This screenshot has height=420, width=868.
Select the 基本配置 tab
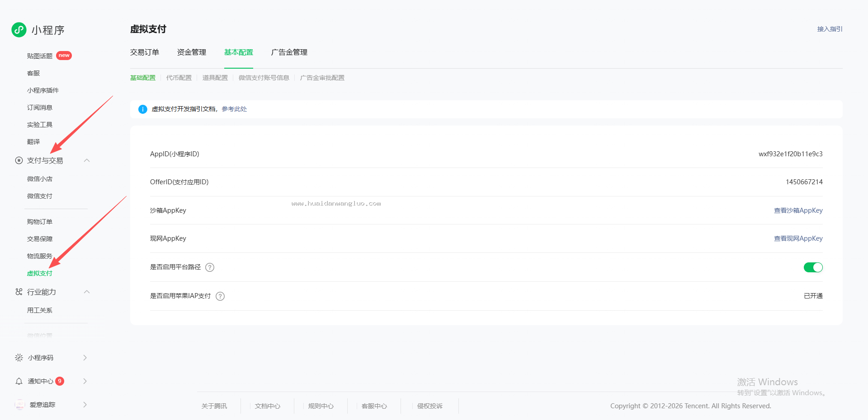[239, 52]
